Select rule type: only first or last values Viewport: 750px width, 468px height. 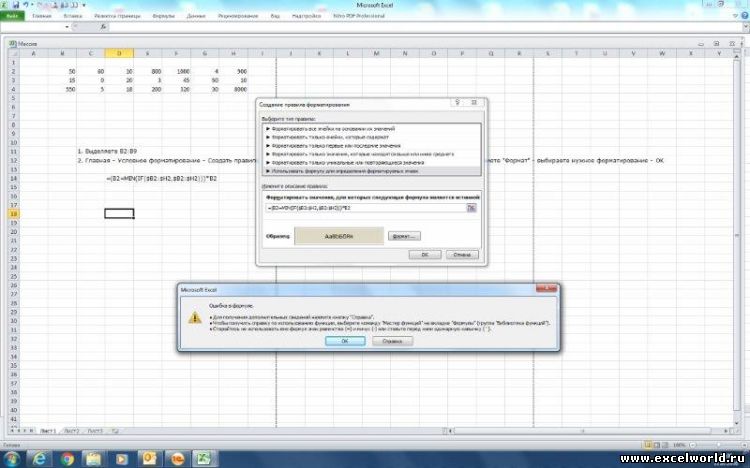point(371,145)
